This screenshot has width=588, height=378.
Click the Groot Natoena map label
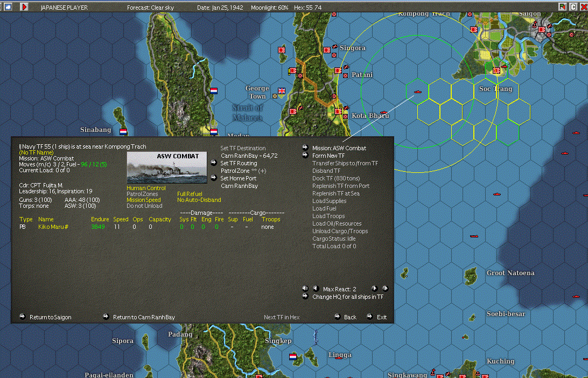(x=510, y=272)
